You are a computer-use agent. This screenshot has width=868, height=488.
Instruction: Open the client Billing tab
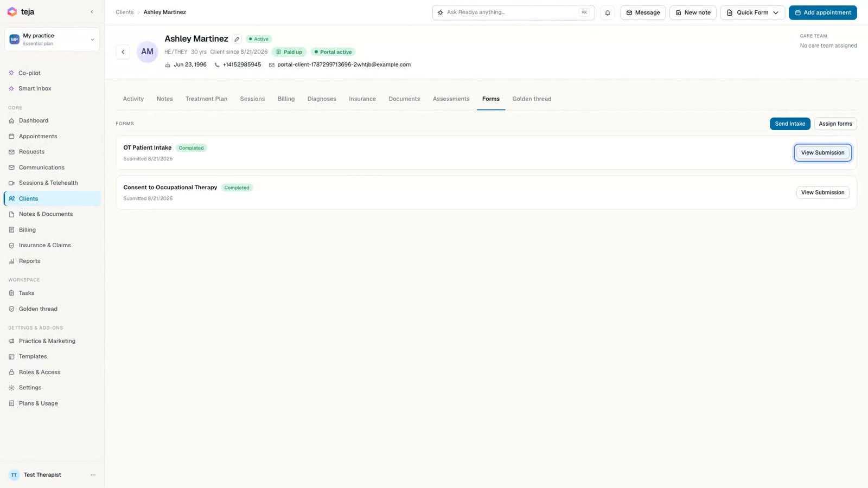pos(286,99)
